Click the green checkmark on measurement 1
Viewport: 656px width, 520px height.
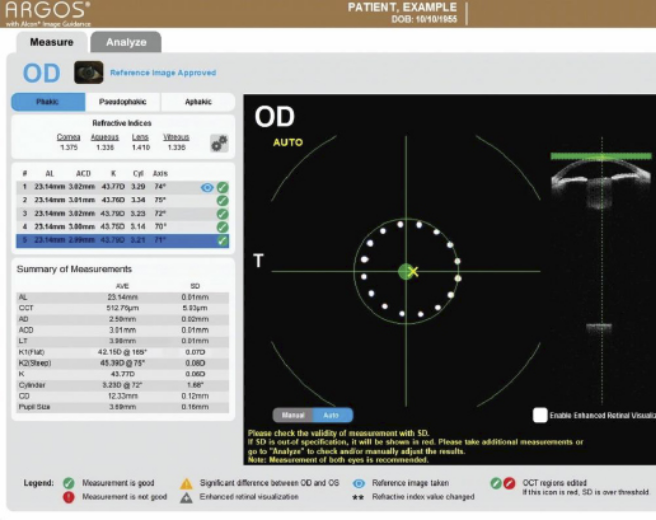[222, 187]
